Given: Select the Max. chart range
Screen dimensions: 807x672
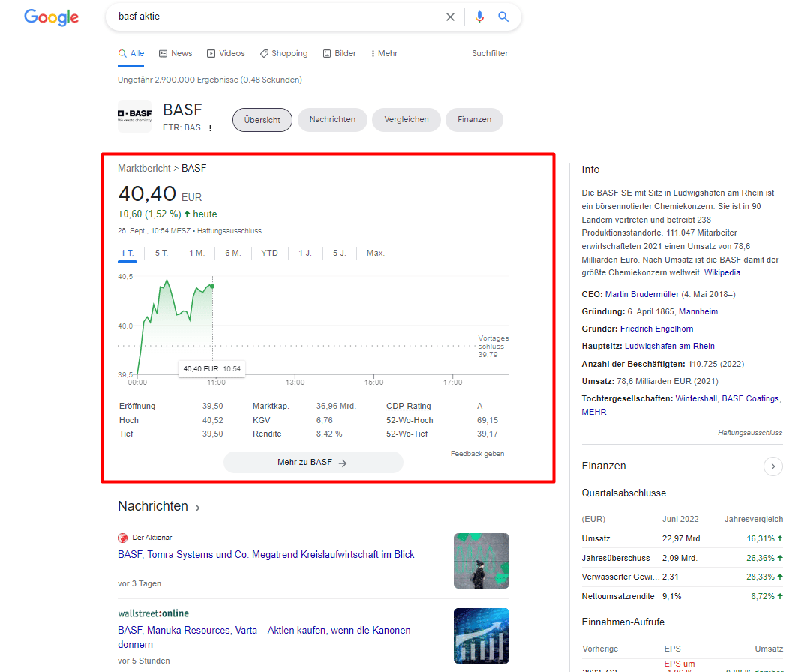Looking at the screenshot, I should [x=376, y=253].
